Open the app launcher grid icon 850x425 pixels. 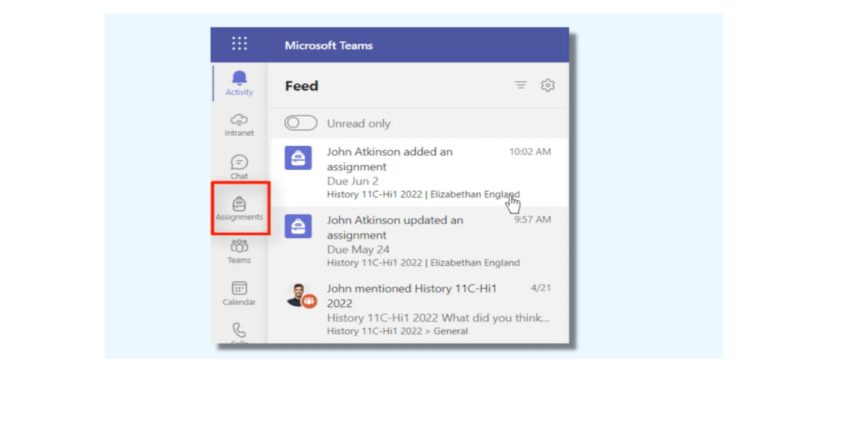(239, 43)
